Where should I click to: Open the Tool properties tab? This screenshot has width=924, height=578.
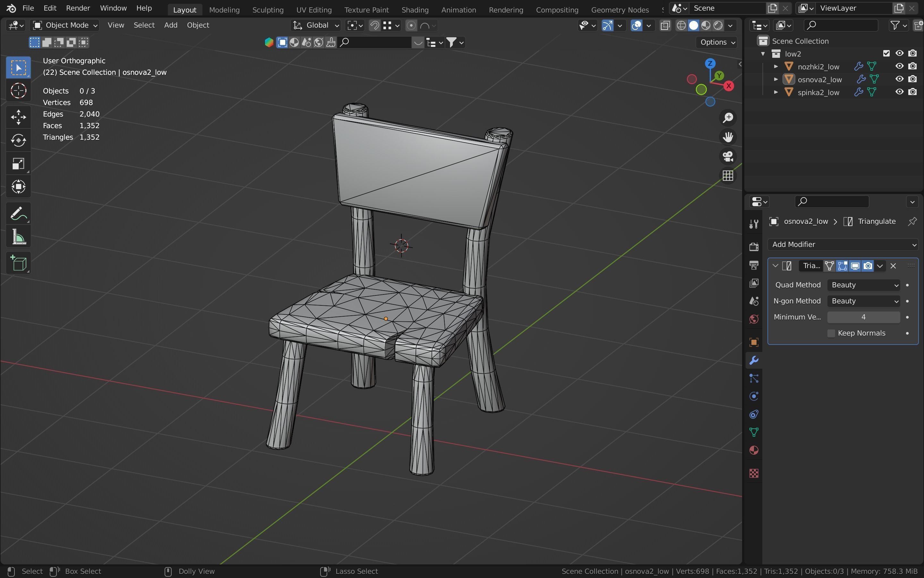pos(754,223)
